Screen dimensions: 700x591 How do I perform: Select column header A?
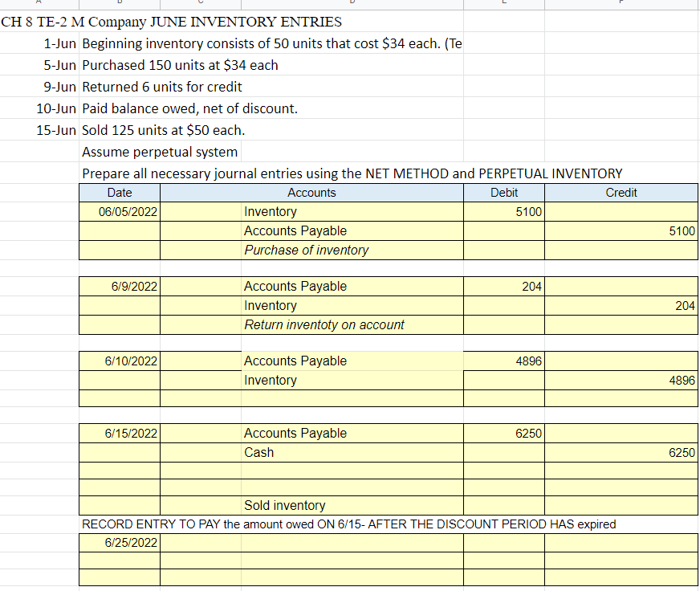point(38,4)
